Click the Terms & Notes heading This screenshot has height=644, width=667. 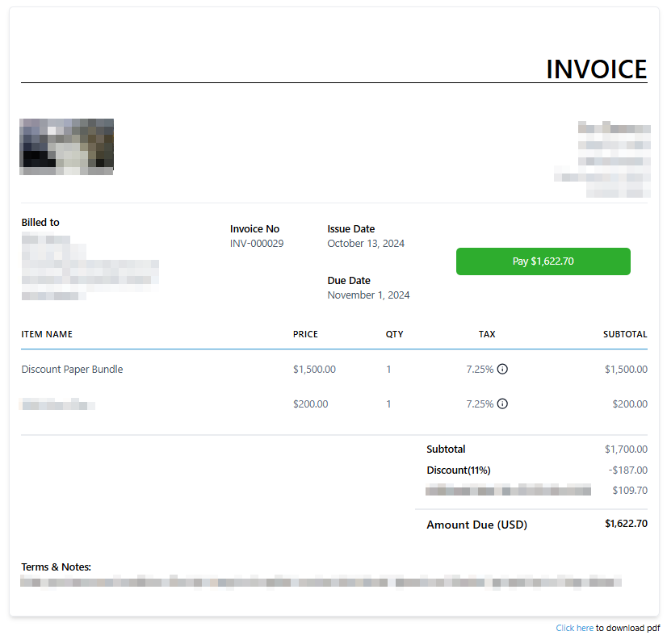[56, 567]
